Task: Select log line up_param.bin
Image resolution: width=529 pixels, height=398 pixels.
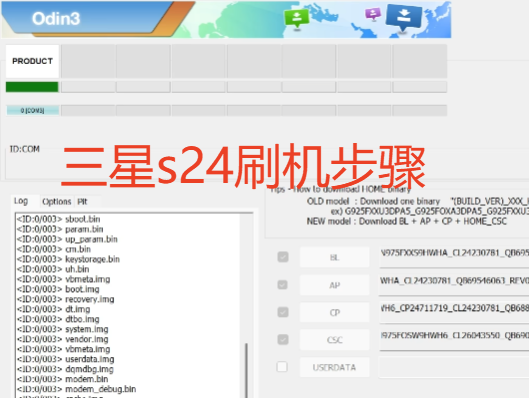Action: 67,239
